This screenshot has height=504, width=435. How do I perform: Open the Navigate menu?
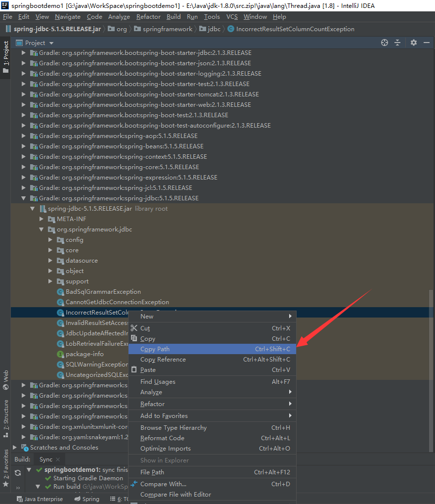point(67,17)
